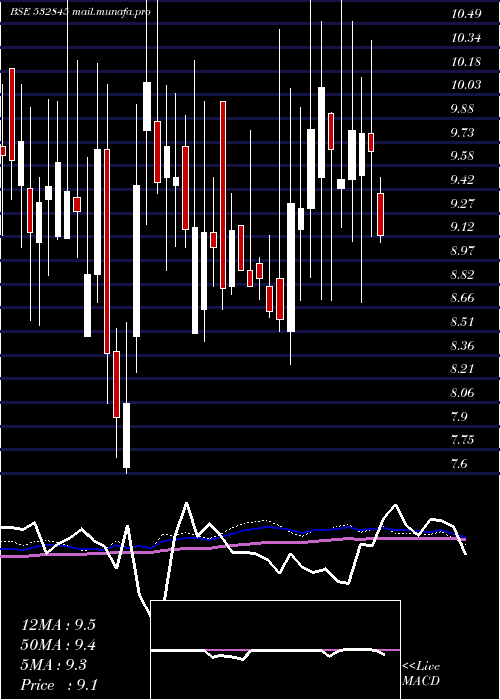Click the BSE 532845 ticker header text
The width and height of the screenshot is (500, 700).
click(40, 12)
